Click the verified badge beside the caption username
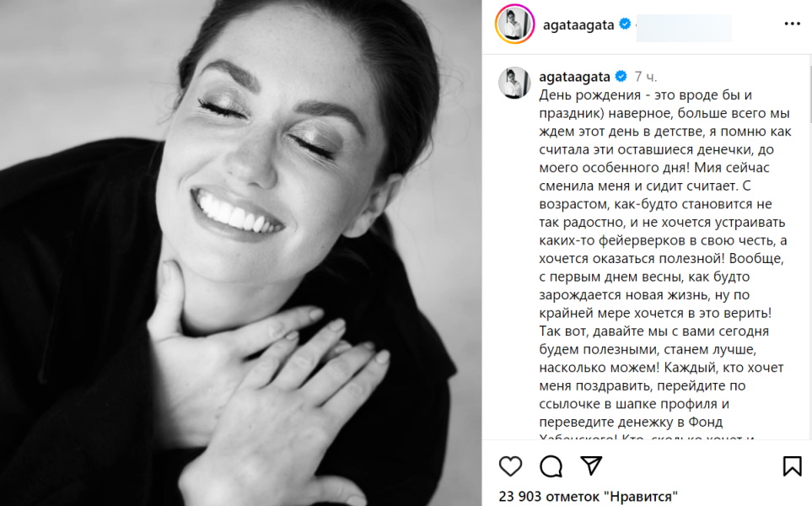Screen dimensions: 812x506 pyautogui.click(x=621, y=77)
